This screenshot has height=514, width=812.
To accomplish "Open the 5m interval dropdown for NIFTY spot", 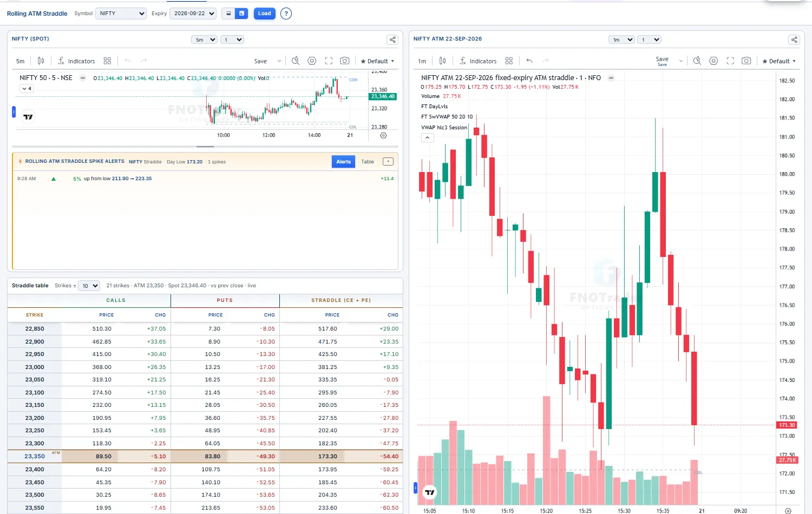I will [204, 39].
